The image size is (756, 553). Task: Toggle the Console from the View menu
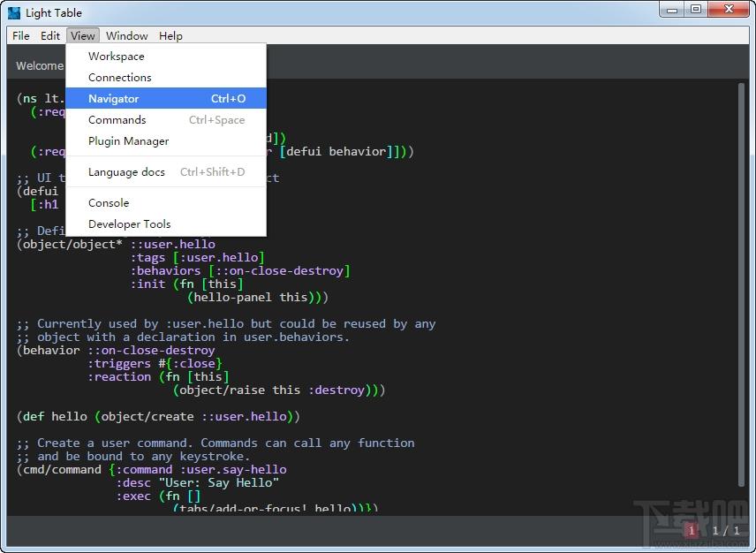166,202
